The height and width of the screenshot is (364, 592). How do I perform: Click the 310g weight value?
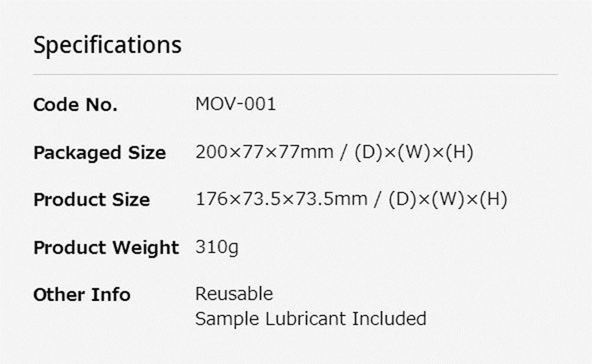tap(217, 248)
